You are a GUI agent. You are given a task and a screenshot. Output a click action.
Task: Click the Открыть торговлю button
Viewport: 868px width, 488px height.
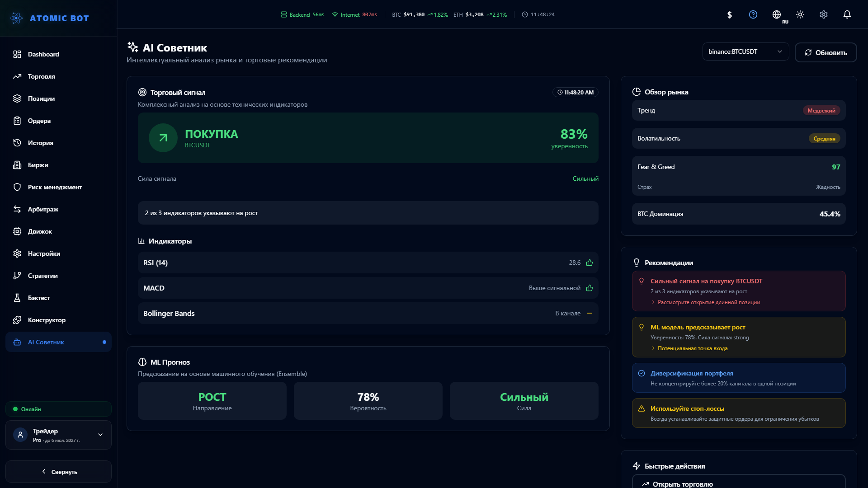[739, 482]
